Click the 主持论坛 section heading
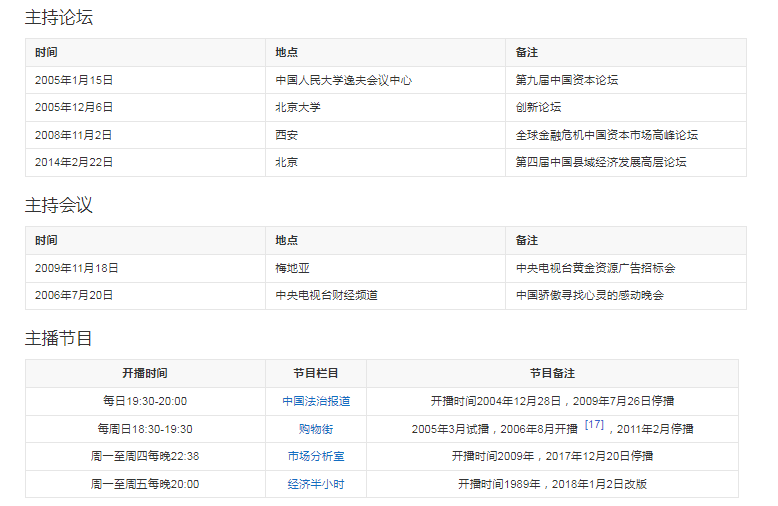Viewport: 778px width, 506px height. (59, 17)
